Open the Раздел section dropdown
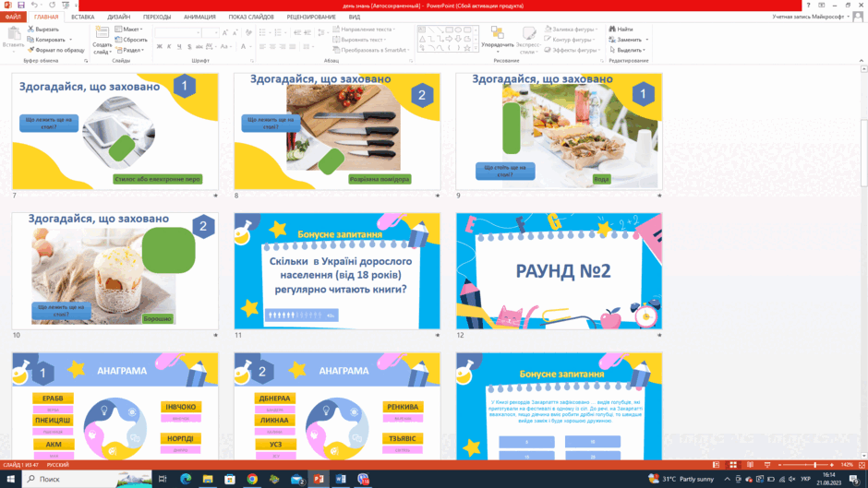 tap(129, 50)
